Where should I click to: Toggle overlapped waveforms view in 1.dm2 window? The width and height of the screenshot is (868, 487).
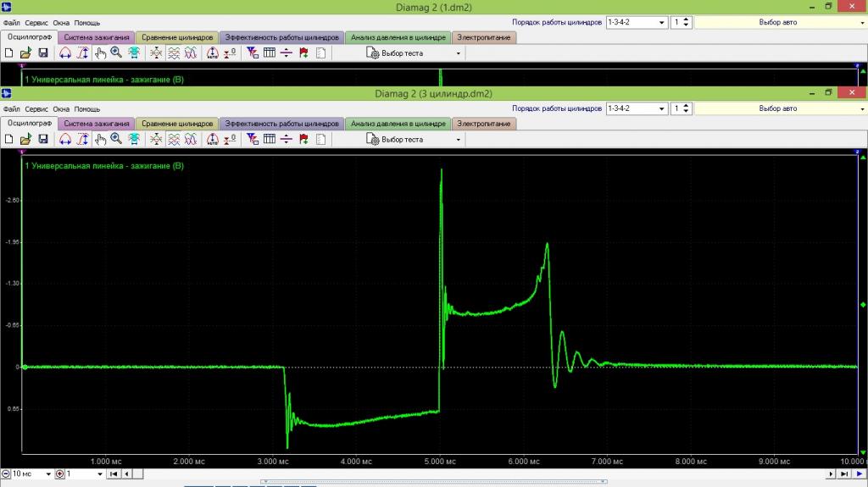click(191, 53)
